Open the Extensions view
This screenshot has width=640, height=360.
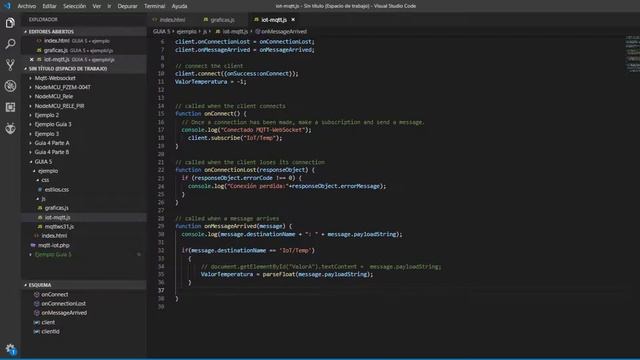[10, 107]
